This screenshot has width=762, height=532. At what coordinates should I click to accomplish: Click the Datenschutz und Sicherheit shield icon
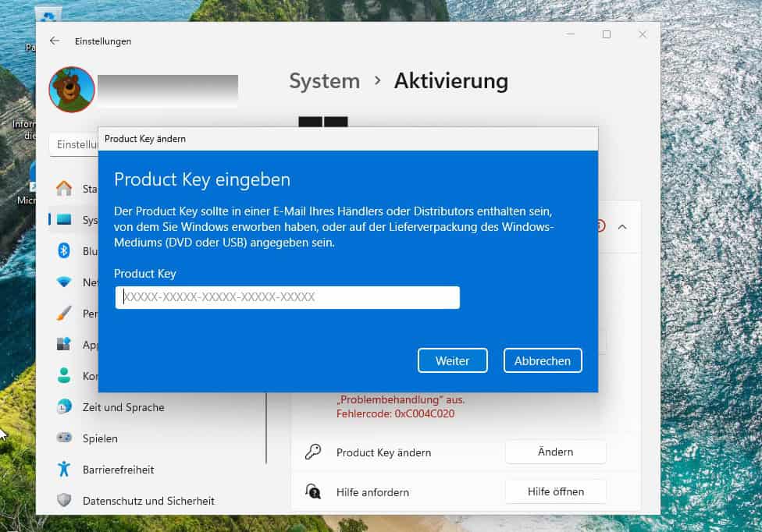click(65, 501)
